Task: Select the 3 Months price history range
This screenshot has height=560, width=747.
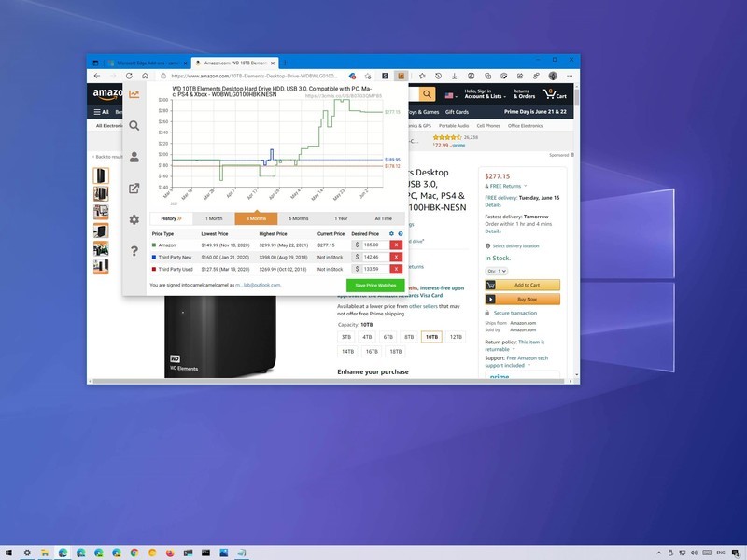Action: pyautogui.click(x=256, y=218)
